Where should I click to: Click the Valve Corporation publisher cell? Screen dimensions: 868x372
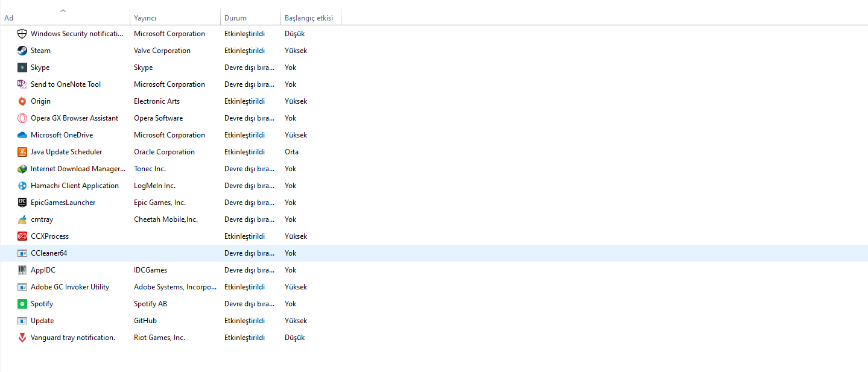(162, 51)
